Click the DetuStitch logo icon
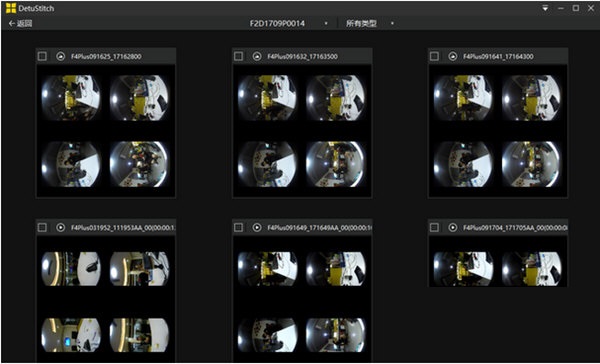 tap(11, 8)
